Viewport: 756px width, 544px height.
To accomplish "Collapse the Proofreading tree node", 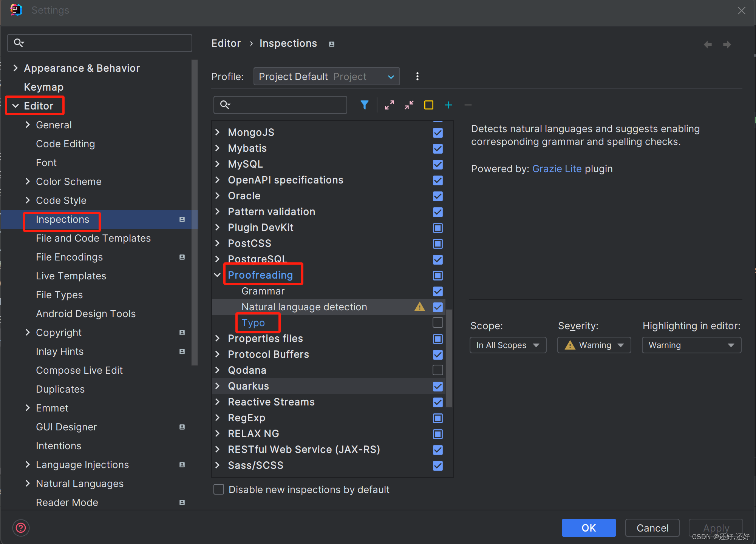I will point(217,275).
